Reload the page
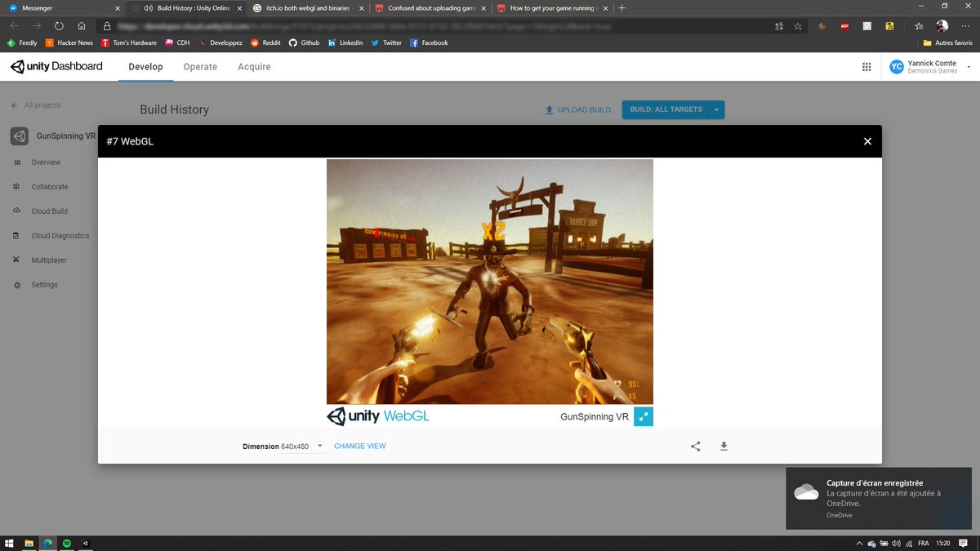980x551 pixels. 59,26
